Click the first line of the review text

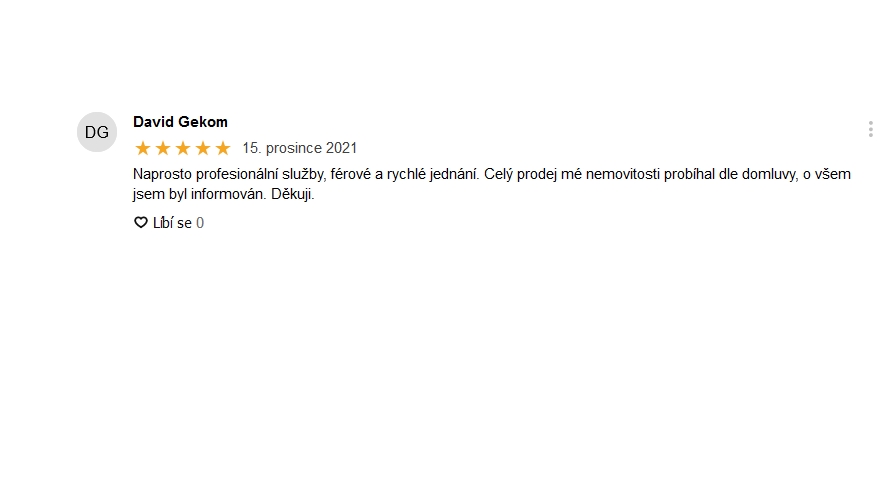pos(492,175)
